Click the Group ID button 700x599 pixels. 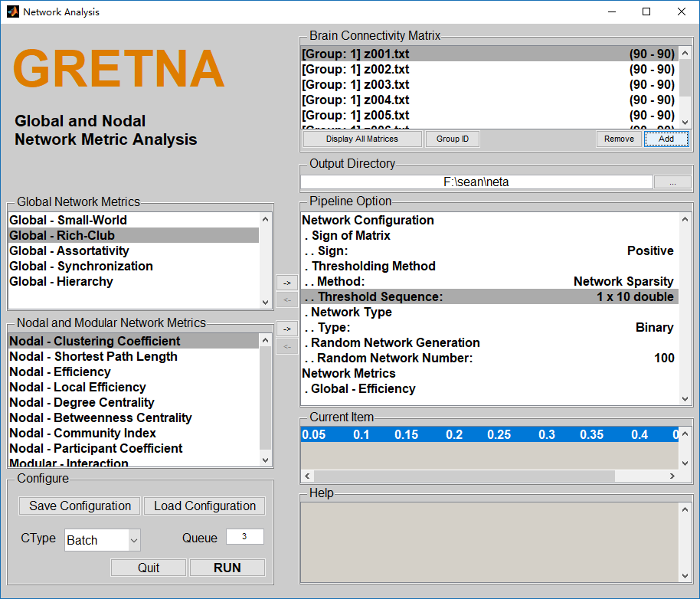click(x=453, y=139)
